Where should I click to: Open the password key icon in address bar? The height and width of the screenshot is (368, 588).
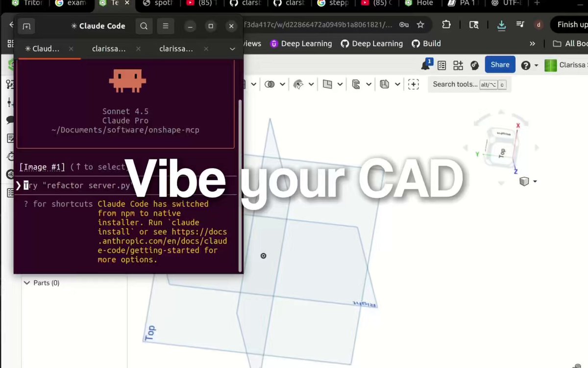point(404,25)
